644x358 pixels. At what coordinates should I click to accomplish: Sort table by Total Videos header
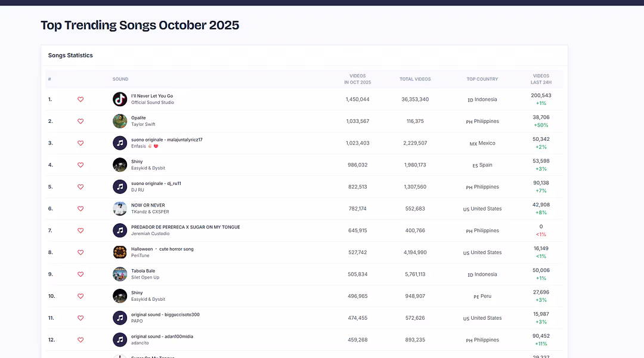click(x=415, y=79)
